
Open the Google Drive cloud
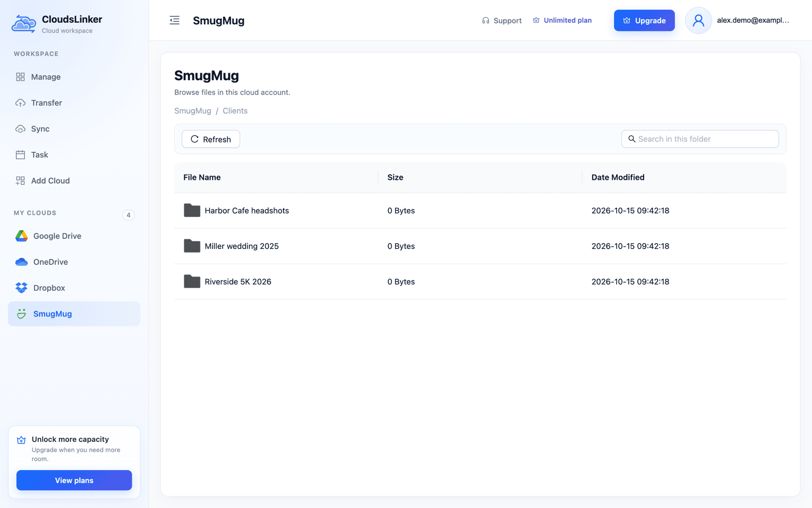coord(74,236)
